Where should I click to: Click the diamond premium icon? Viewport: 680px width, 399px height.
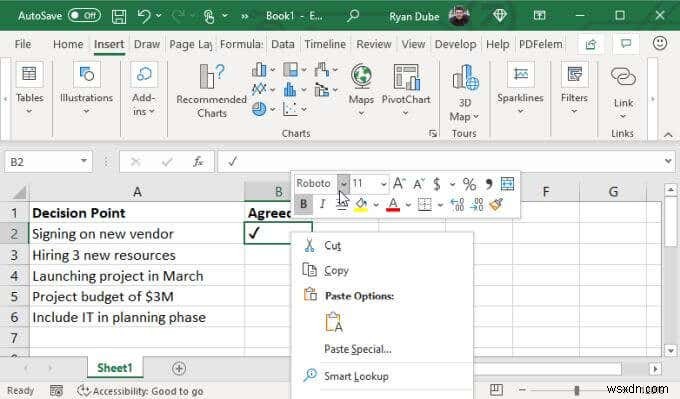(500, 16)
